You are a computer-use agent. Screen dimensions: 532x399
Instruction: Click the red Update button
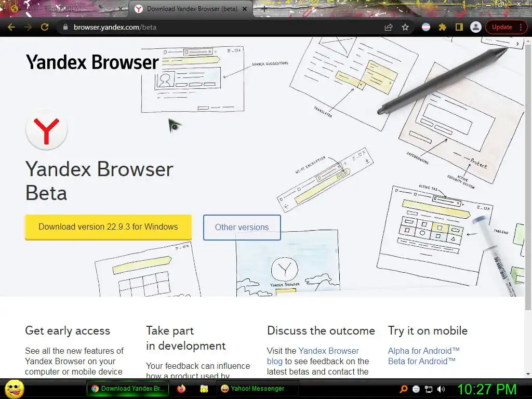coord(502,27)
